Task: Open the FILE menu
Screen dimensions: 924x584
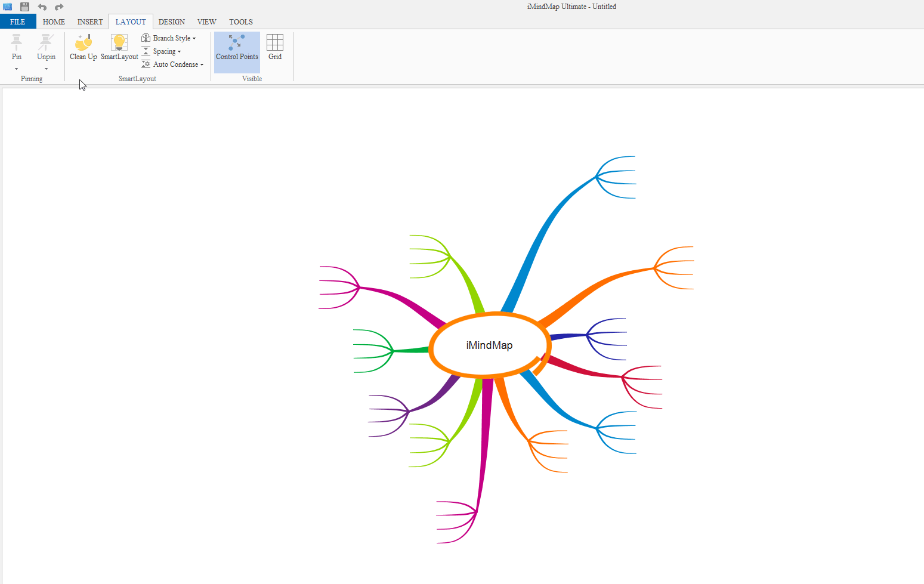Action: [x=18, y=21]
